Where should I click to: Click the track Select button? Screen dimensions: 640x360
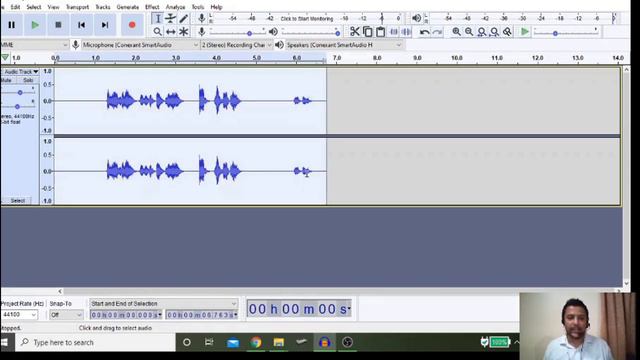[x=18, y=200]
